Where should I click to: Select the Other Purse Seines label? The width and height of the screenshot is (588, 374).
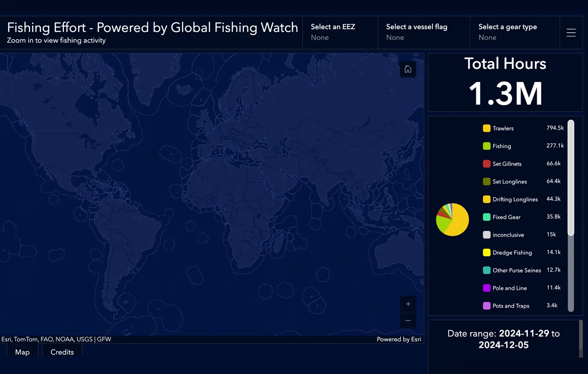(x=517, y=270)
